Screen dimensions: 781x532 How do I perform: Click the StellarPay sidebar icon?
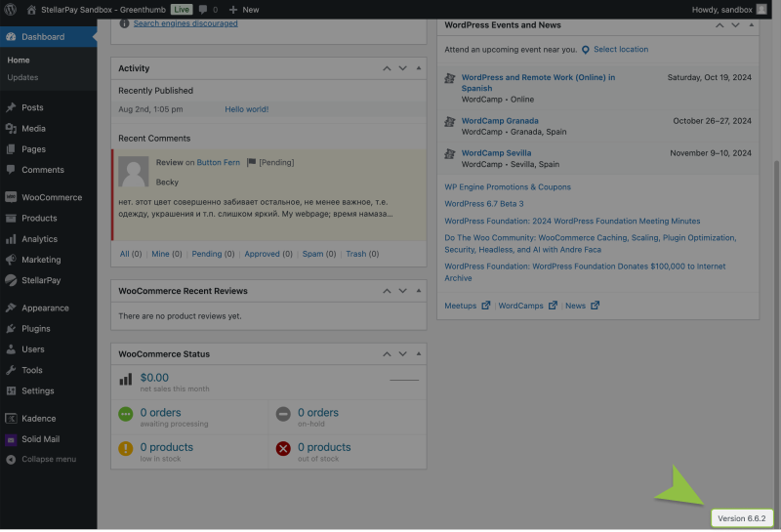(11, 280)
